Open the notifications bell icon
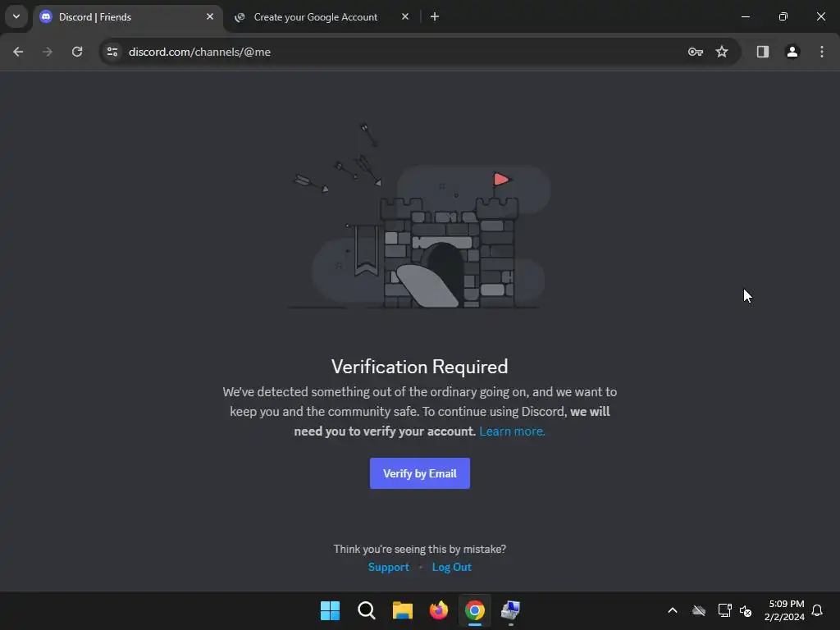 point(817,610)
